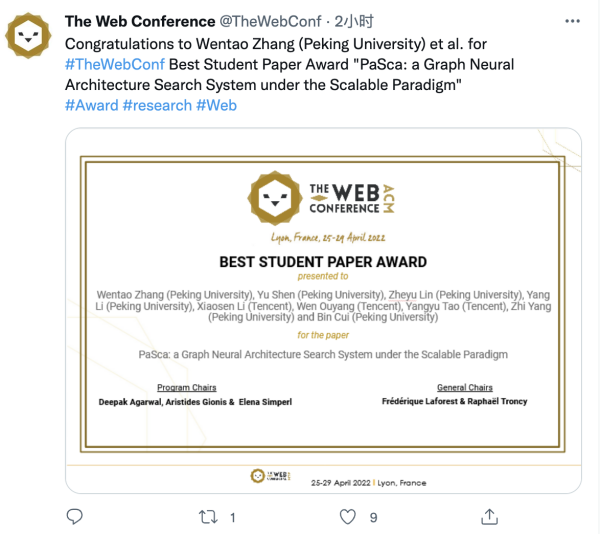602x534 pixels.
Task: Retweet the Best Student Paper post
Action: 210,516
